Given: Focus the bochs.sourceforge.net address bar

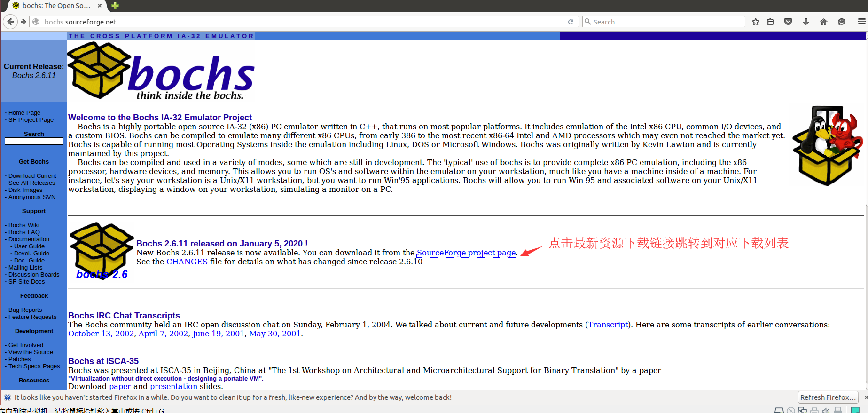Looking at the screenshot, I should (301, 22).
